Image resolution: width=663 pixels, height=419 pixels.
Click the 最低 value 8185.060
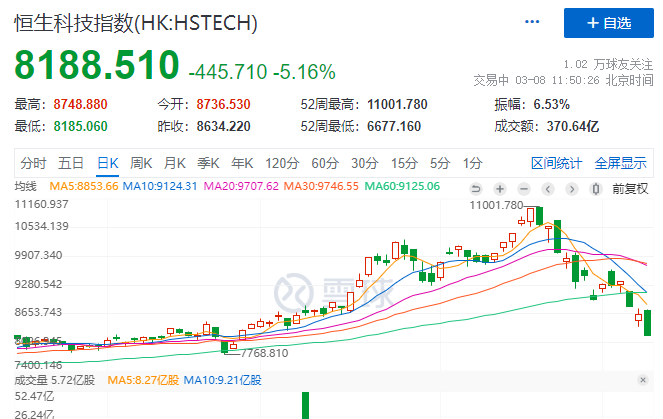point(80,126)
